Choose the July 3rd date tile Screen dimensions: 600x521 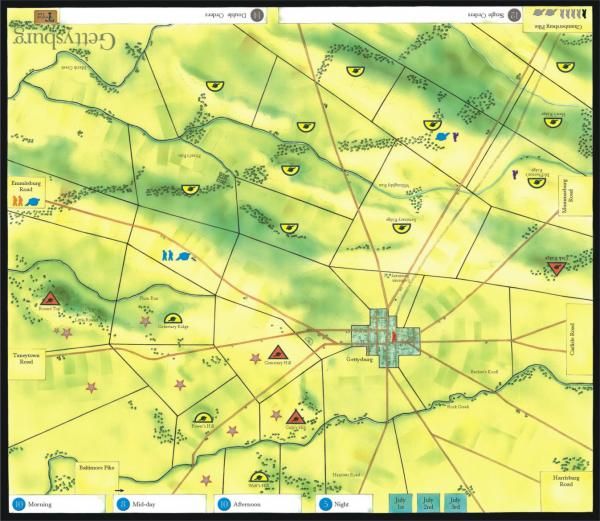(x=456, y=503)
